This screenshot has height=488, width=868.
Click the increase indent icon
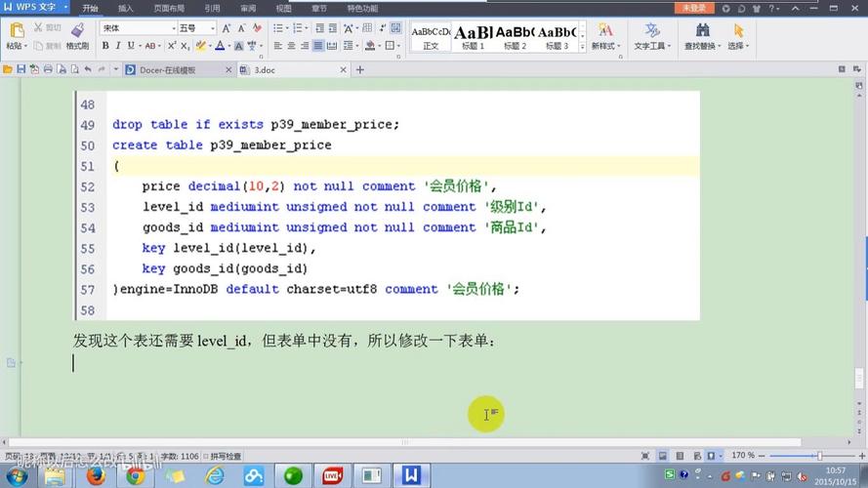333,28
